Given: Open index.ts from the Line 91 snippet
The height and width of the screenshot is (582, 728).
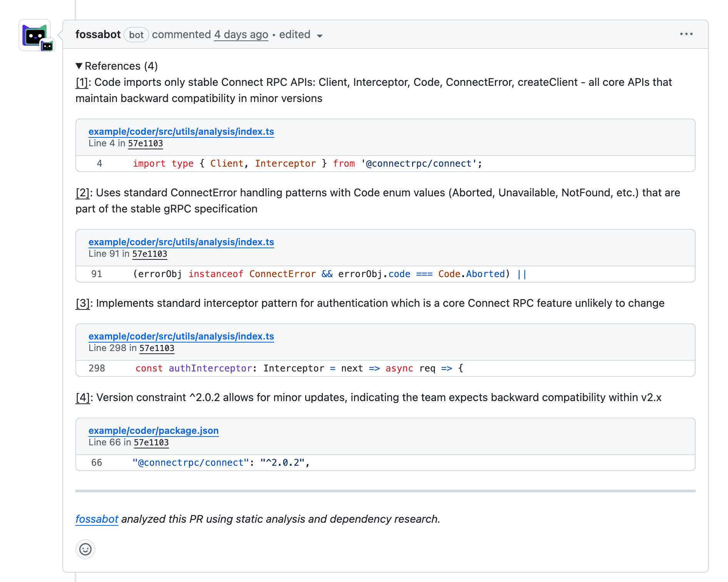Looking at the screenshot, I should click(181, 242).
